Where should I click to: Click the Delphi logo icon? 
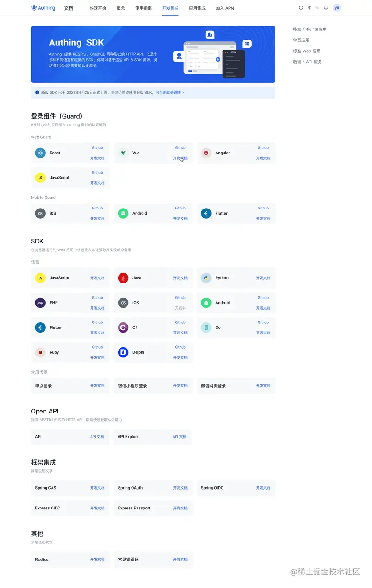pos(123,352)
